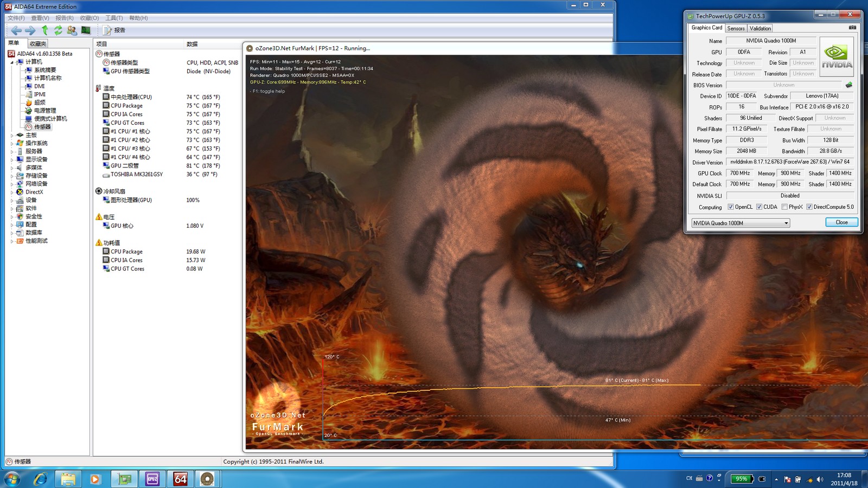This screenshot has height=488, width=868.
Task: Click the 存储设备 icon in tree
Action: [20, 176]
